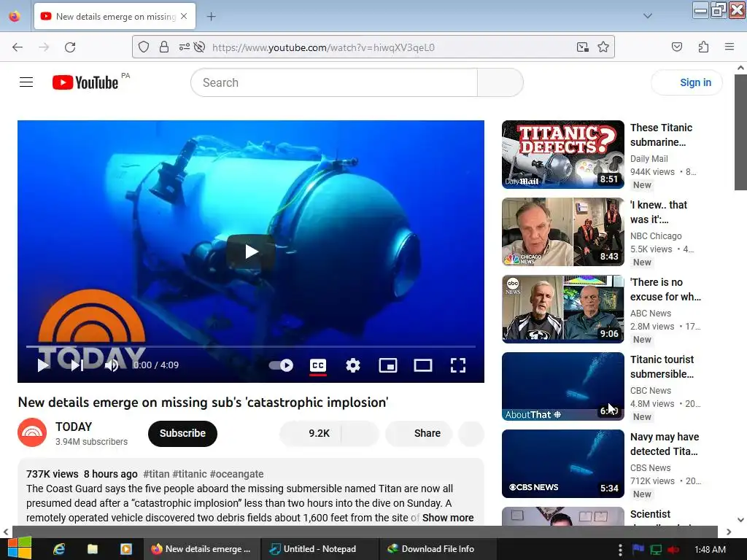747x560 pixels.
Task: Open the CBC News AboutThat thumbnail
Action: tap(562, 386)
